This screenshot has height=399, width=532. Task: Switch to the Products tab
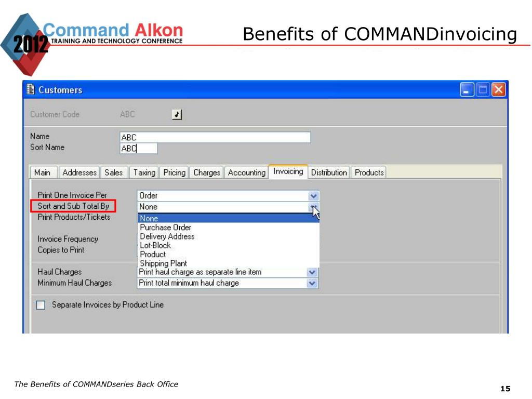point(369,172)
